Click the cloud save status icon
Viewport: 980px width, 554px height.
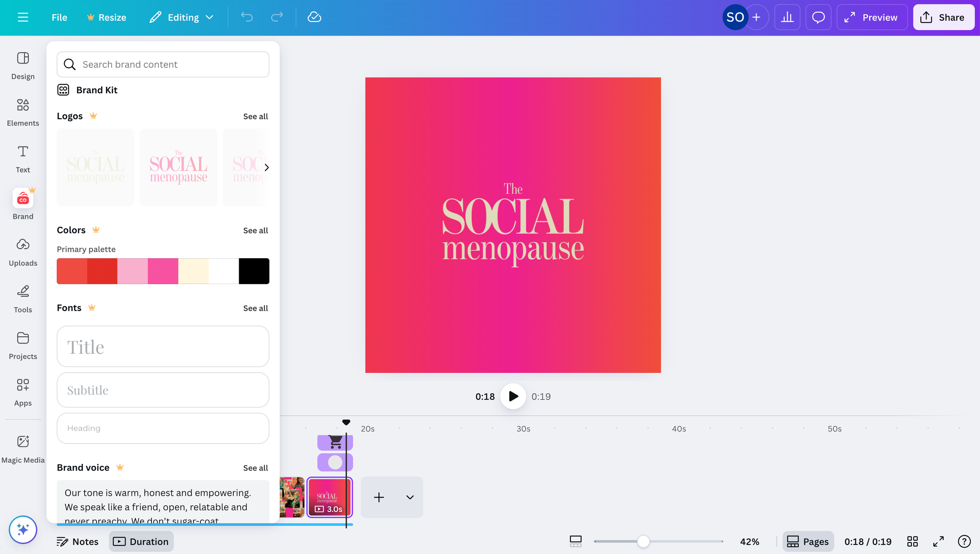[x=314, y=17]
